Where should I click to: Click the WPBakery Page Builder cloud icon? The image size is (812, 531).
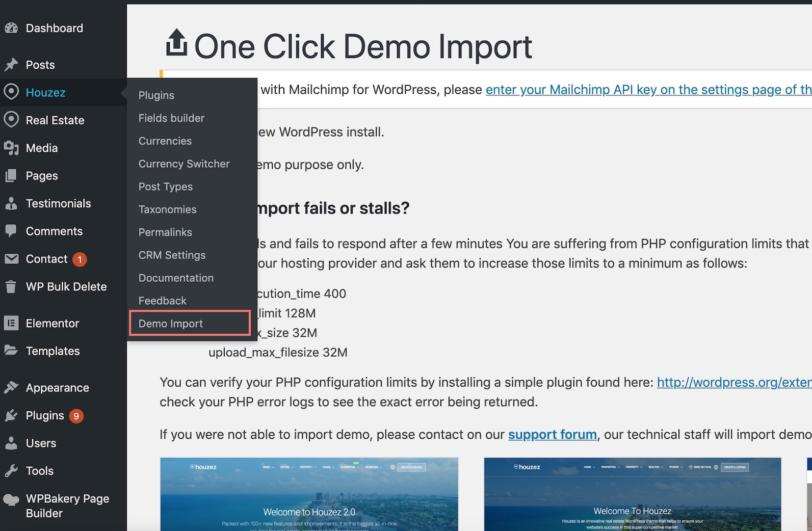click(x=11, y=500)
